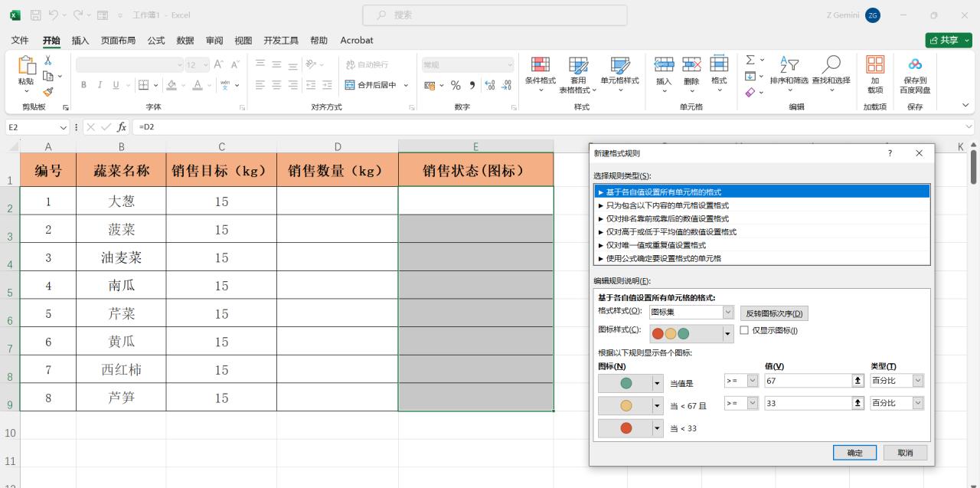Click the Increase Decimal icon
This screenshot has height=488, width=980.
pyautogui.click(x=491, y=85)
